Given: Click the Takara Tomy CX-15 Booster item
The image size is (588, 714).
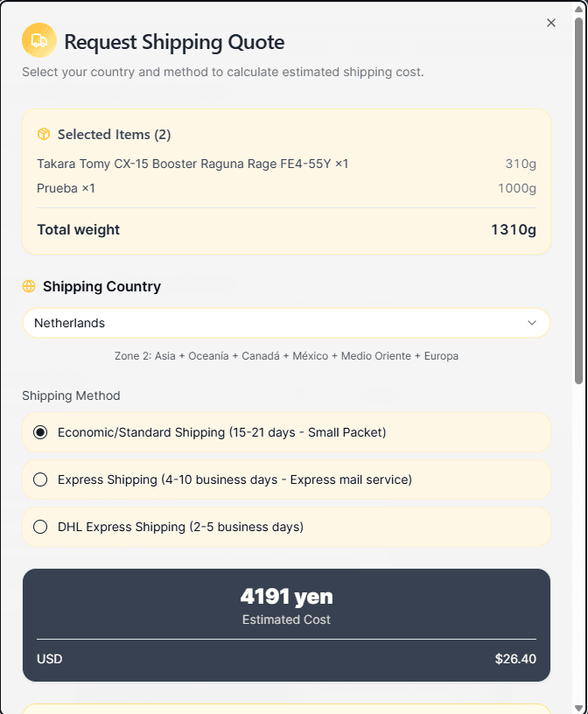Looking at the screenshot, I should click(x=192, y=164).
